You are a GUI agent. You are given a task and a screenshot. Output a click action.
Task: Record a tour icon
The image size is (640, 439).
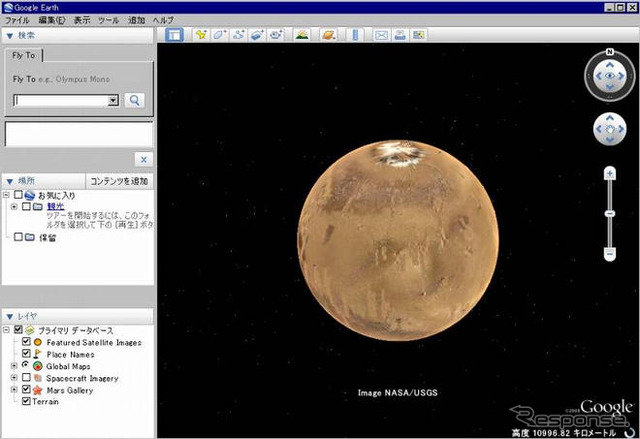pyautogui.click(x=276, y=35)
